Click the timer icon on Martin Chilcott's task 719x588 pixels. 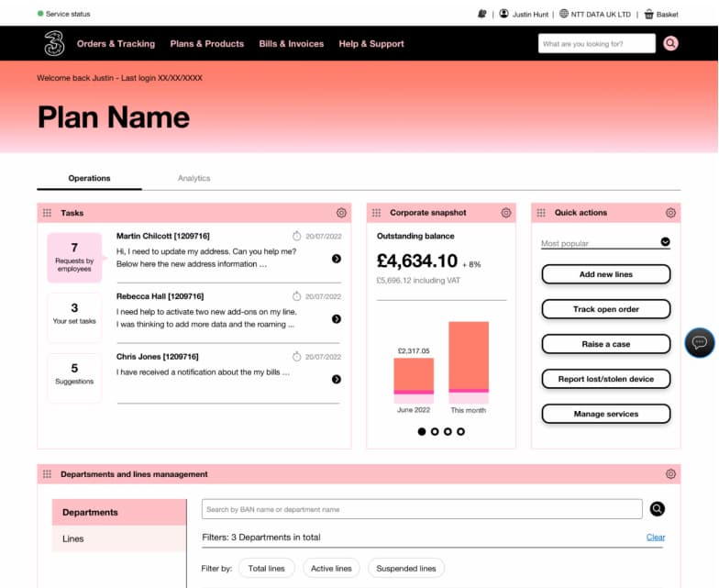(297, 236)
